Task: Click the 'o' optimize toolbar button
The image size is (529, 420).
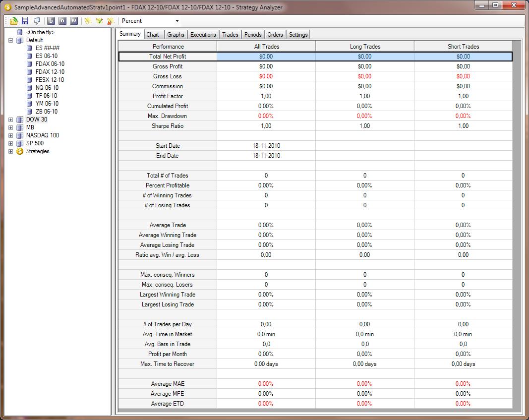Action: coord(62,21)
